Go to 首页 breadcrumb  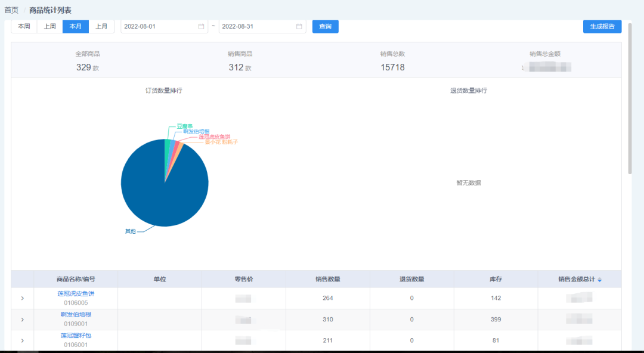[11, 10]
